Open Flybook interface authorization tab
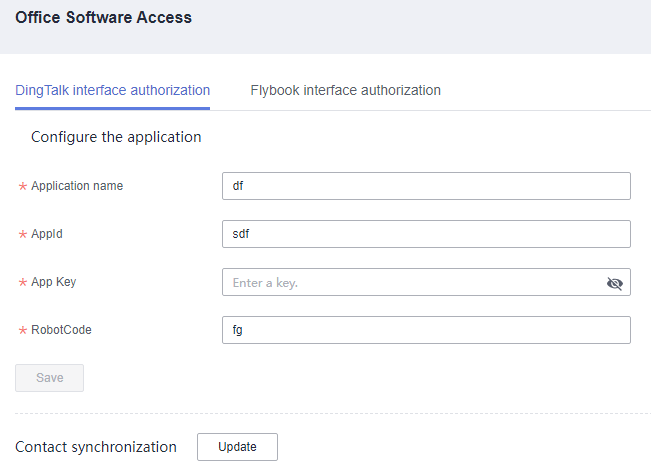 [x=345, y=90]
